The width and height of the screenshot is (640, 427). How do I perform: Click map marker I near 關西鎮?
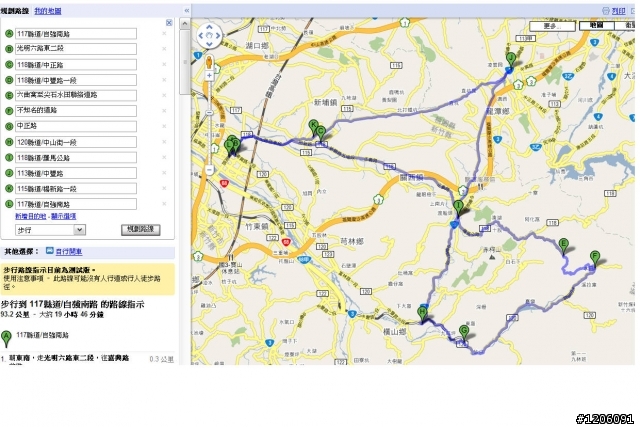pyautogui.click(x=459, y=208)
